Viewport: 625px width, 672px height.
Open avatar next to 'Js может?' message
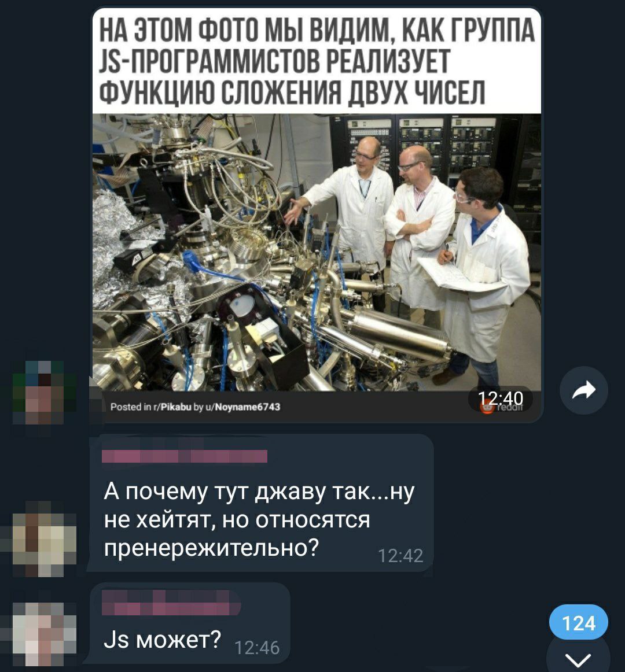click(44, 634)
